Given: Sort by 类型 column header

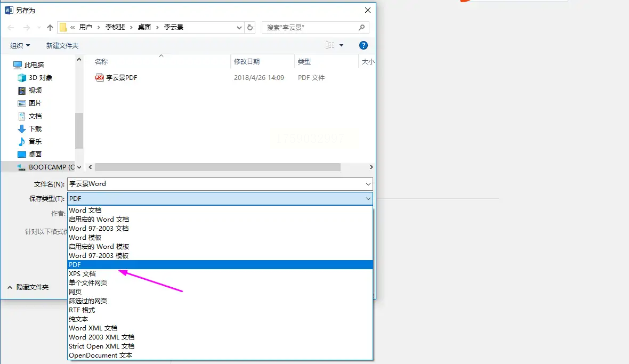Looking at the screenshot, I should pos(304,62).
